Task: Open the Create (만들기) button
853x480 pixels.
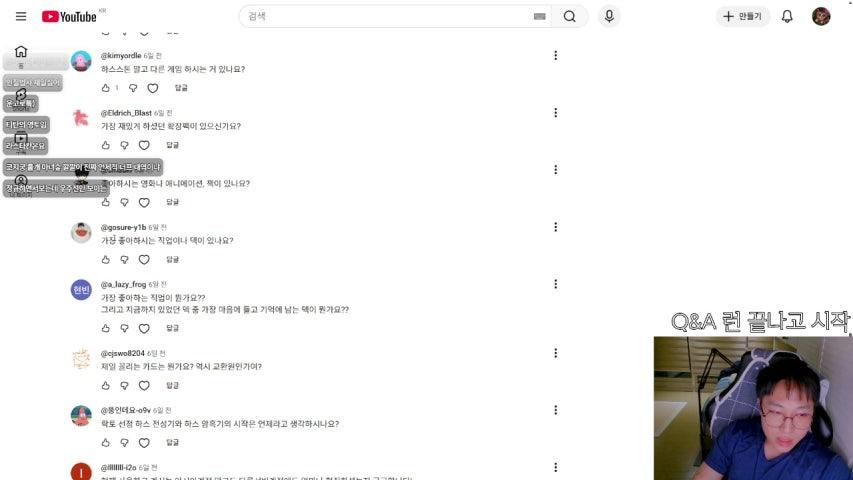Action: click(x=743, y=16)
